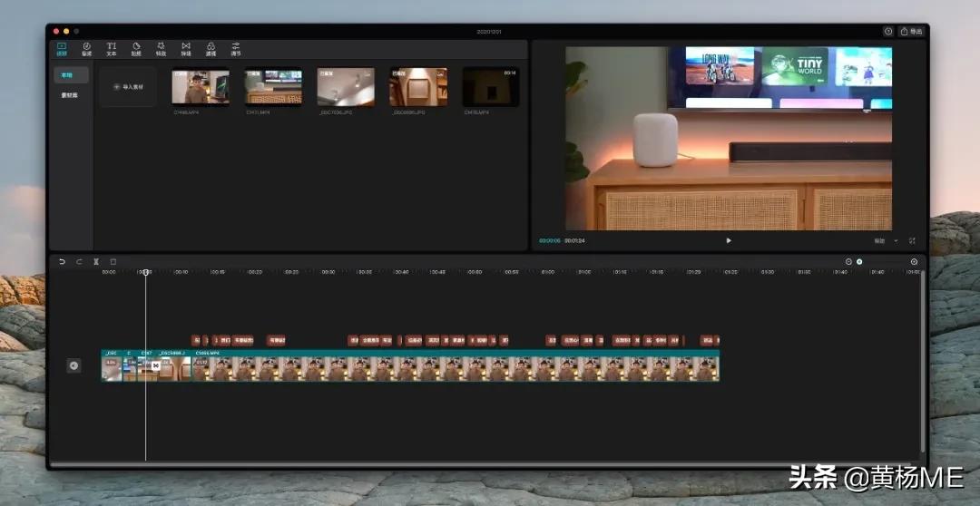The image size is (980, 506).
Task: Select the dark clip thumbnail marked 00:14
Action: click(491, 87)
